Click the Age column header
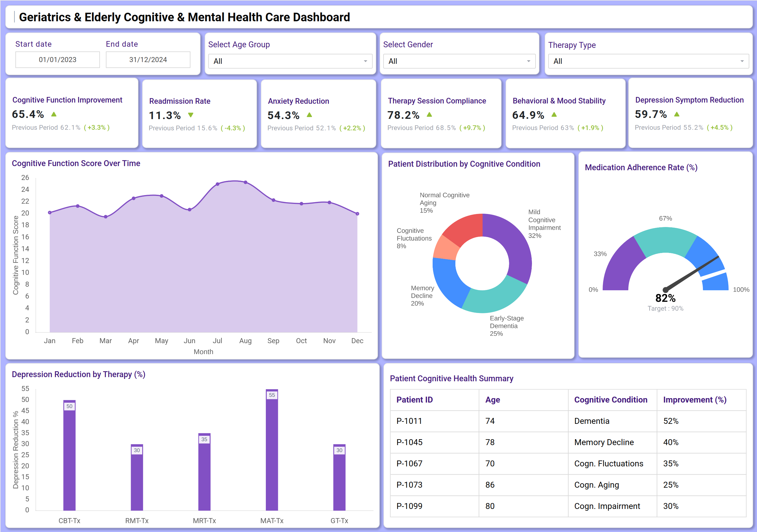 click(x=492, y=400)
